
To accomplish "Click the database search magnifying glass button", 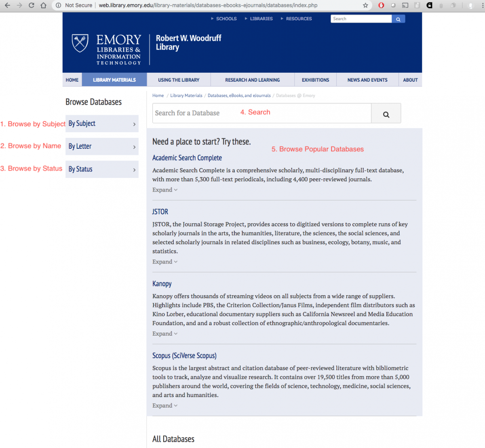I will (x=386, y=114).
